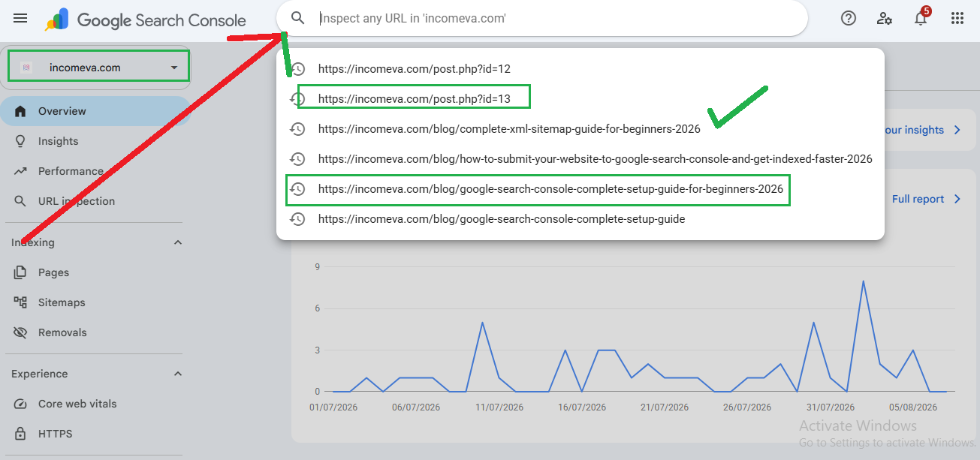Screen dimensions: 980x460
Task: Click history icon beside google-search-console-complete-setup-guide suggestion
Action: click(x=298, y=219)
